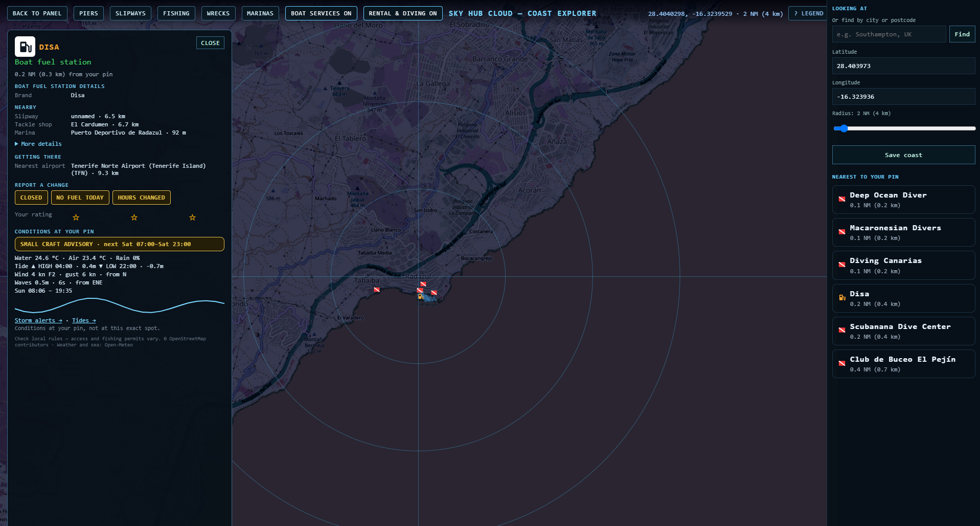Viewport: 980px width, 526px height.
Task: Report Hours Changed
Action: pos(141,198)
